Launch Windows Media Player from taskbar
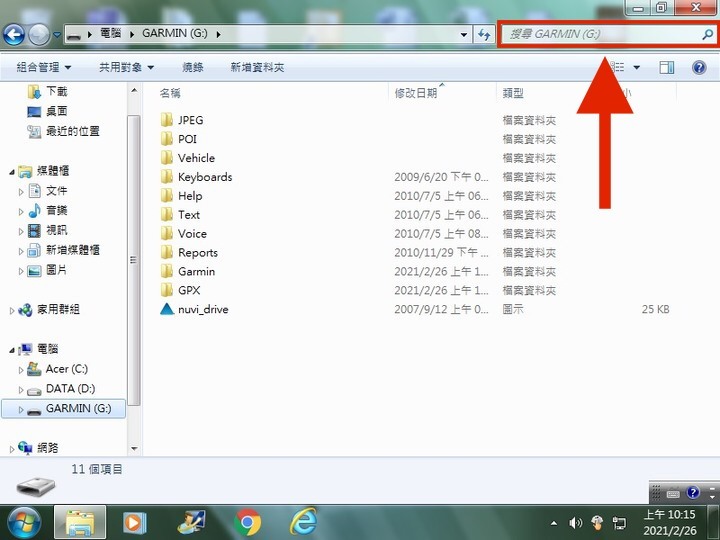 135,523
